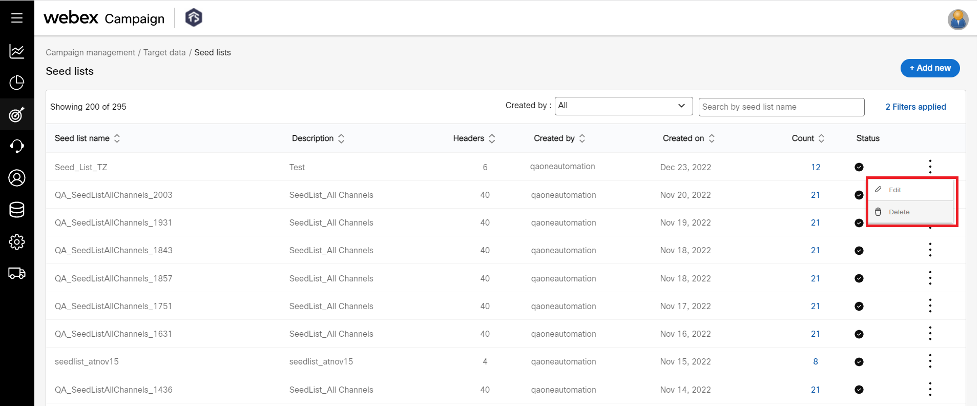This screenshot has height=406, width=980.
Task: Go to Campaign management breadcrumb
Action: (x=90, y=52)
